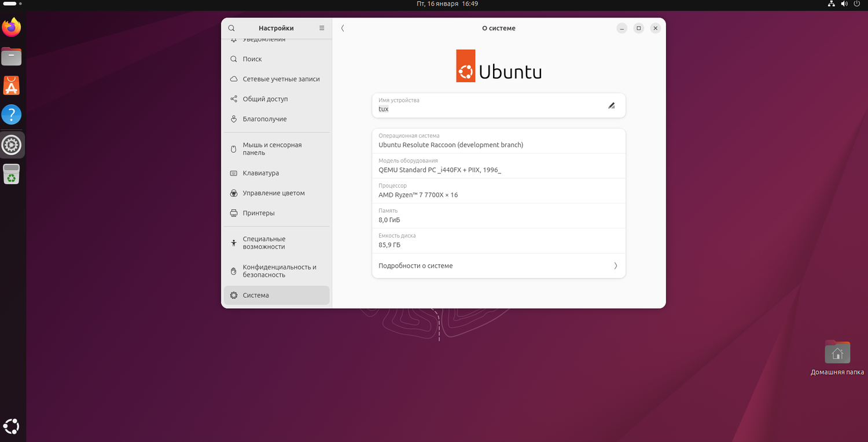Select the Специальные возможности accessibility icon
Screen dimensions: 868x442
coord(233,242)
